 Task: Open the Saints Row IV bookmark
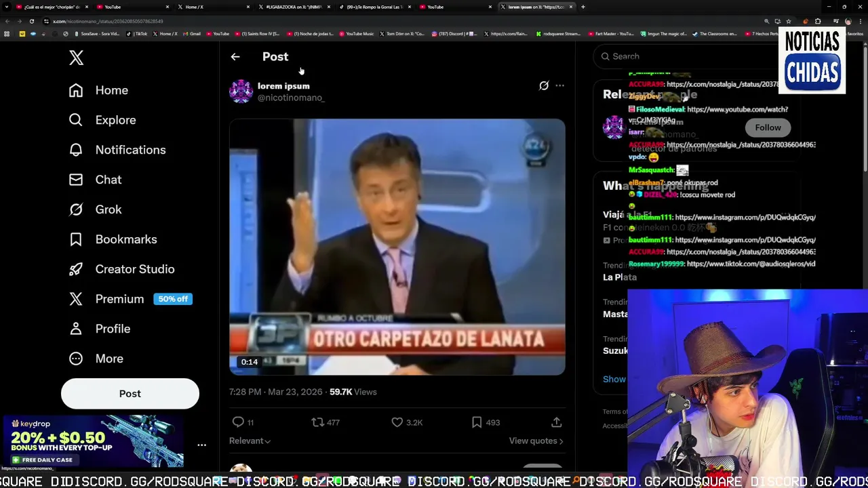257,33
